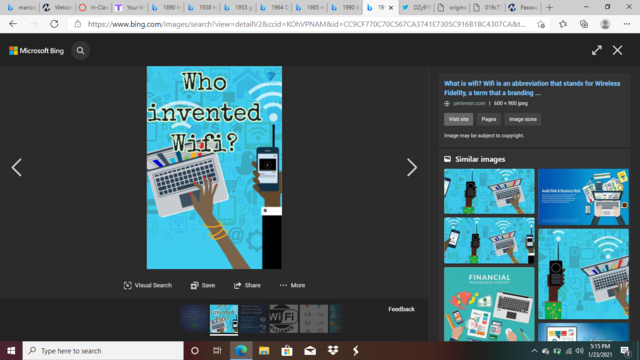Click the site lock icon in address bar
Image resolution: width=640 pixels, height=360 pixels.
[x=78, y=24]
